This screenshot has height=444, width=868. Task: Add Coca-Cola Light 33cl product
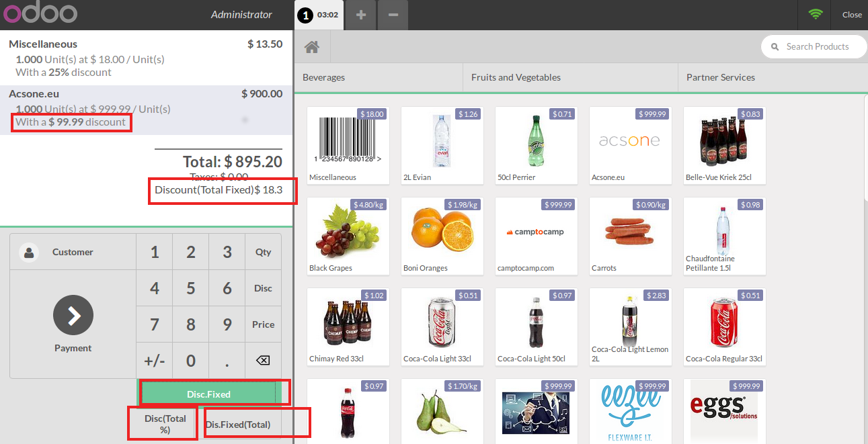[x=442, y=326]
